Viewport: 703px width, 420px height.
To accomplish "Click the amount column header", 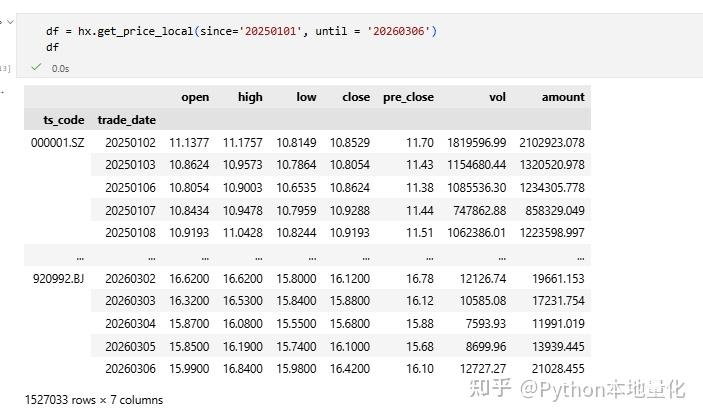I will click(x=562, y=97).
